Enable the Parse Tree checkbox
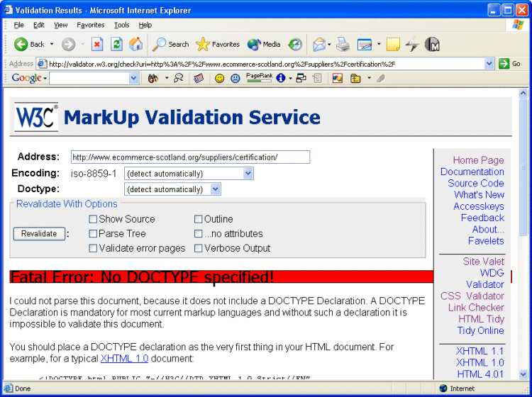Screen dimensions: 532x397 coord(93,233)
